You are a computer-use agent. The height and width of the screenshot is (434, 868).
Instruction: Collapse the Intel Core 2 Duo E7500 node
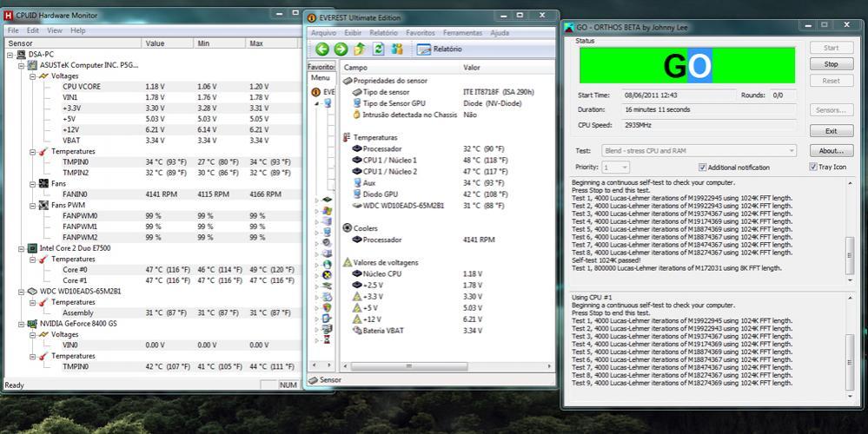point(22,248)
